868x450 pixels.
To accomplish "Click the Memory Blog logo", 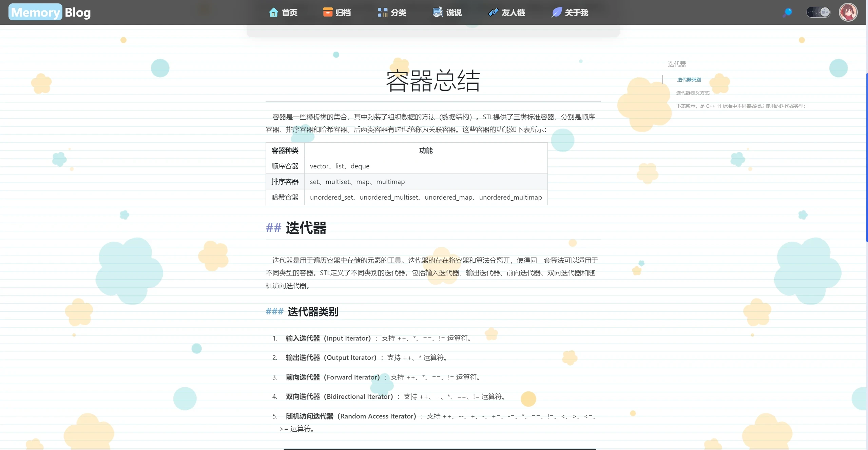I will coord(50,12).
